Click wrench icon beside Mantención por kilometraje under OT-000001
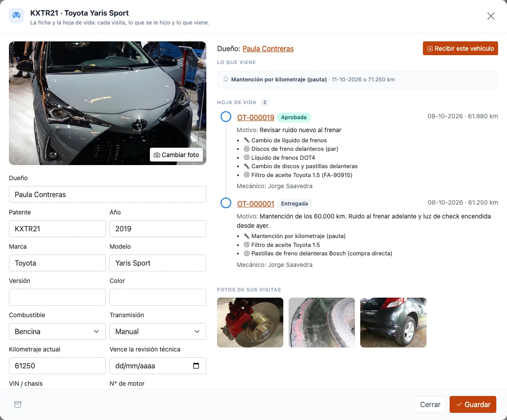Image resolution: width=507 pixels, height=420 pixels. [x=246, y=236]
